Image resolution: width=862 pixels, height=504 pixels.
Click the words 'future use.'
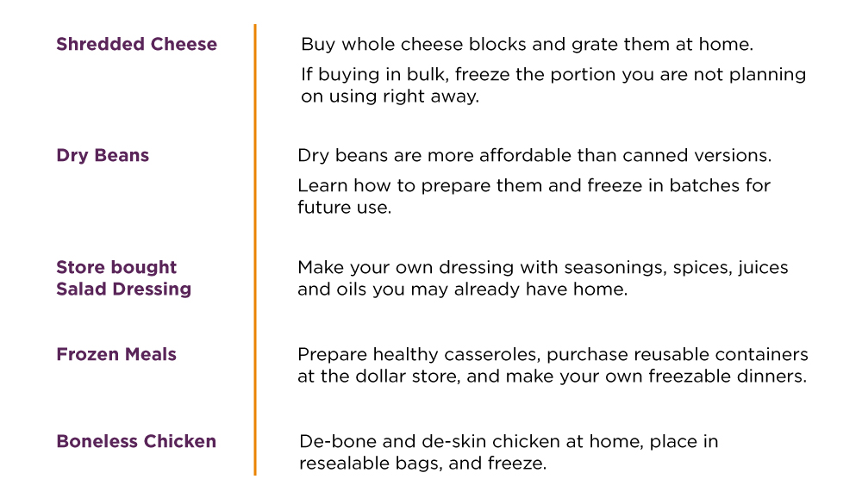[344, 208]
